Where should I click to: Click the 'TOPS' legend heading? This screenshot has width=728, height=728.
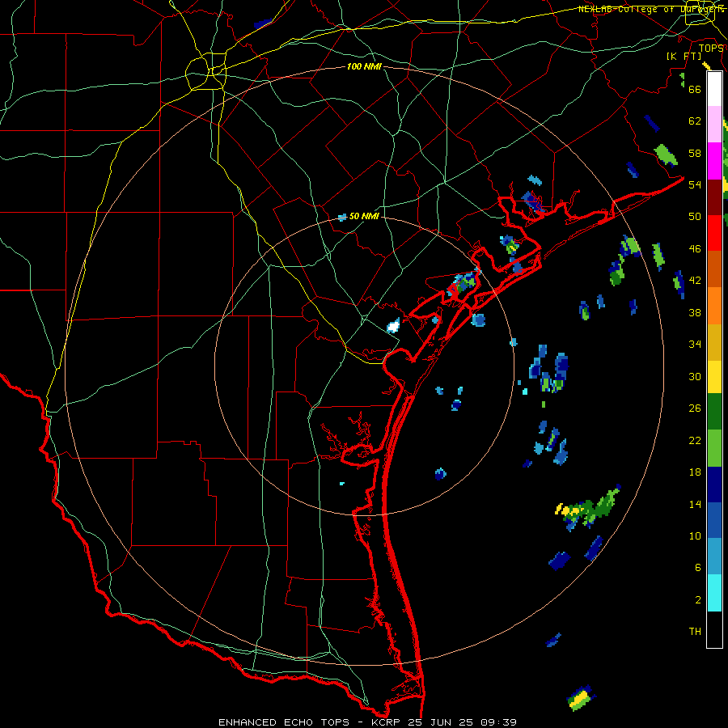(711, 49)
